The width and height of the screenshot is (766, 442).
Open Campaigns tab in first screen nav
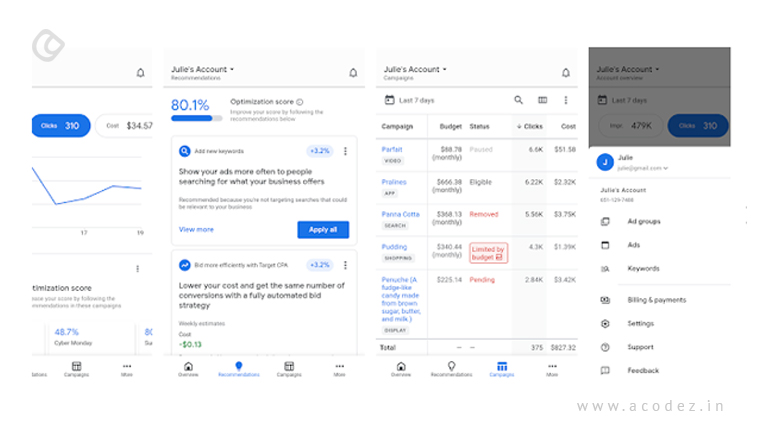coord(76,369)
